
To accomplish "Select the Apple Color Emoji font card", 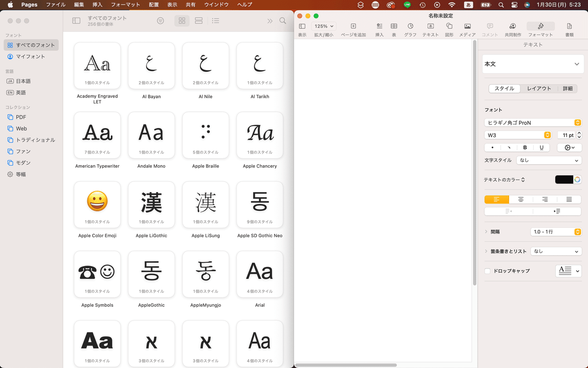I will tap(97, 205).
